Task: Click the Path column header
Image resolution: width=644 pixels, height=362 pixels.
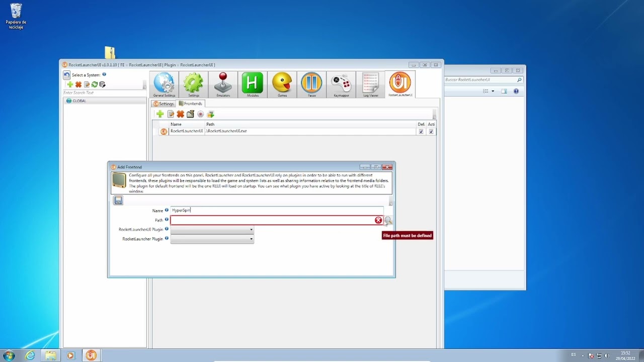Action: tap(310, 124)
